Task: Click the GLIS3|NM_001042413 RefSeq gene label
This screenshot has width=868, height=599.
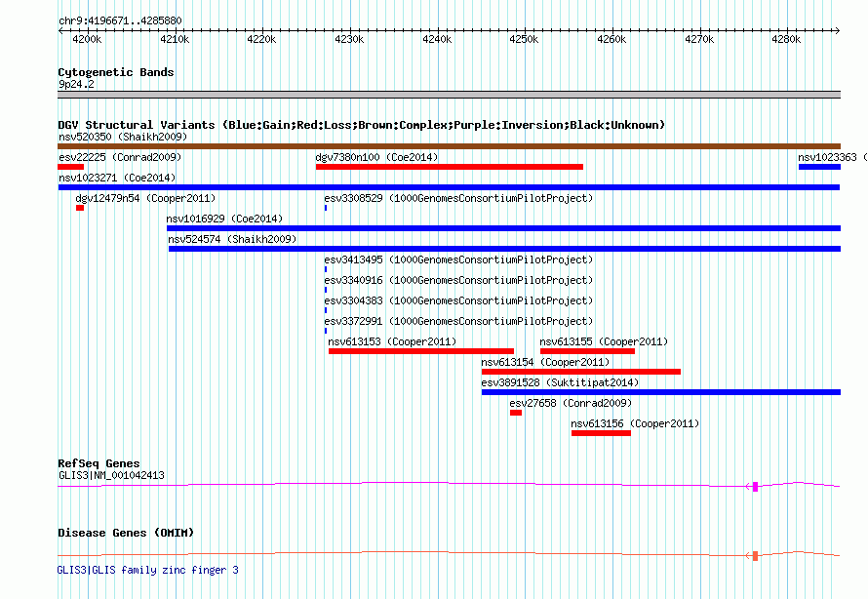Action: coord(111,475)
